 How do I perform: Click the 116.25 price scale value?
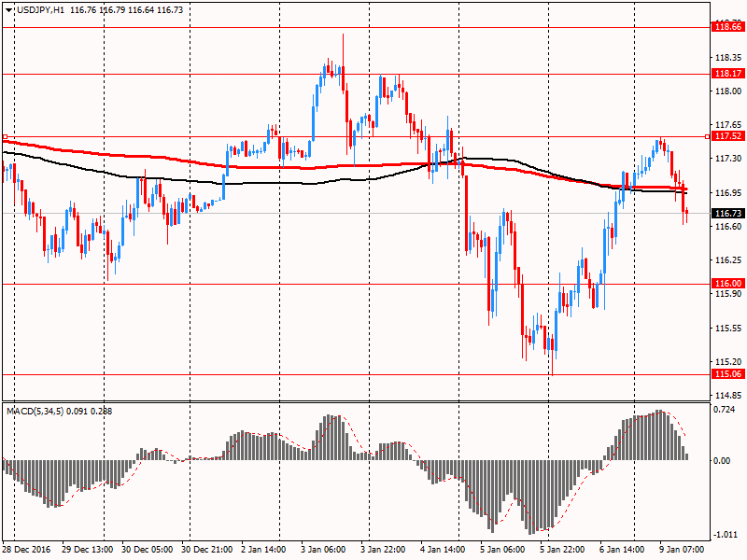728,260
